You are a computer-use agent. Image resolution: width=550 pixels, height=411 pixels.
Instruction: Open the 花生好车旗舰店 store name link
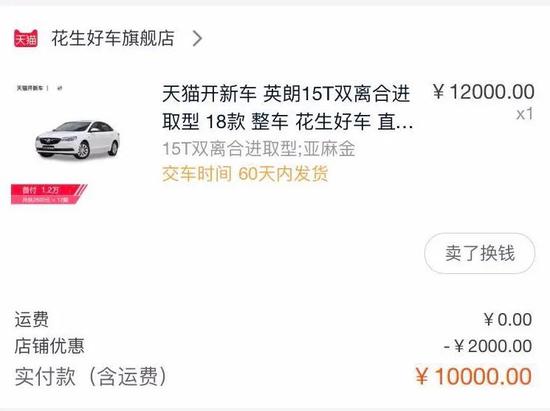[113, 38]
